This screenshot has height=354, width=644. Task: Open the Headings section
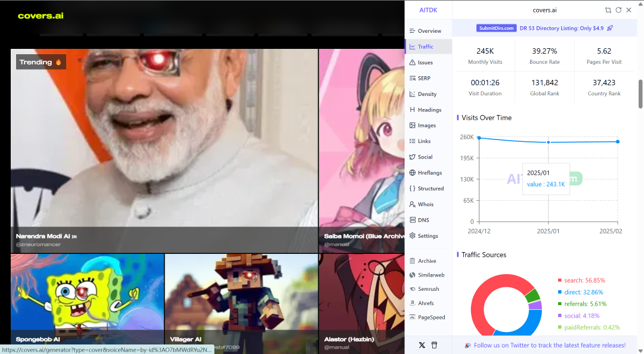[x=428, y=110]
